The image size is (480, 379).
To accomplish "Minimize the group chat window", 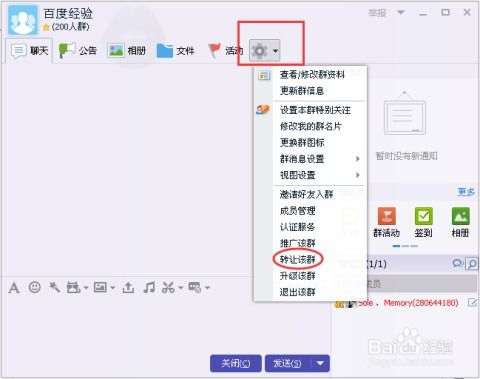I will [x=423, y=14].
